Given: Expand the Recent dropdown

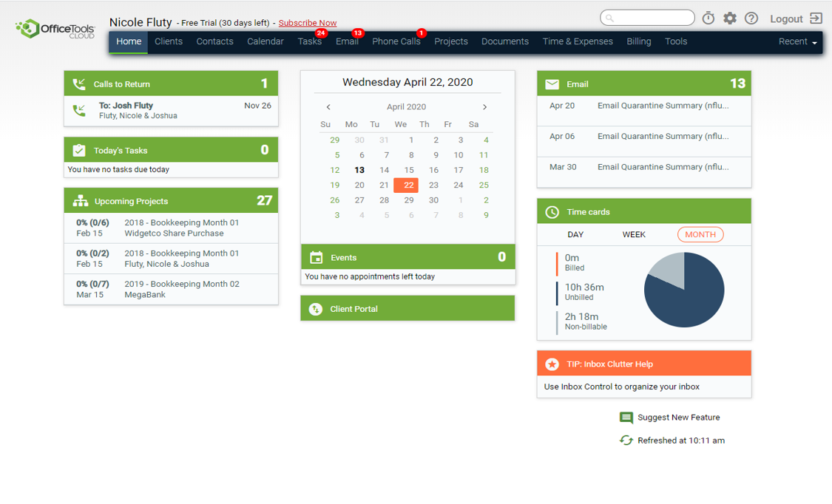Looking at the screenshot, I should pyautogui.click(x=798, y=42).
